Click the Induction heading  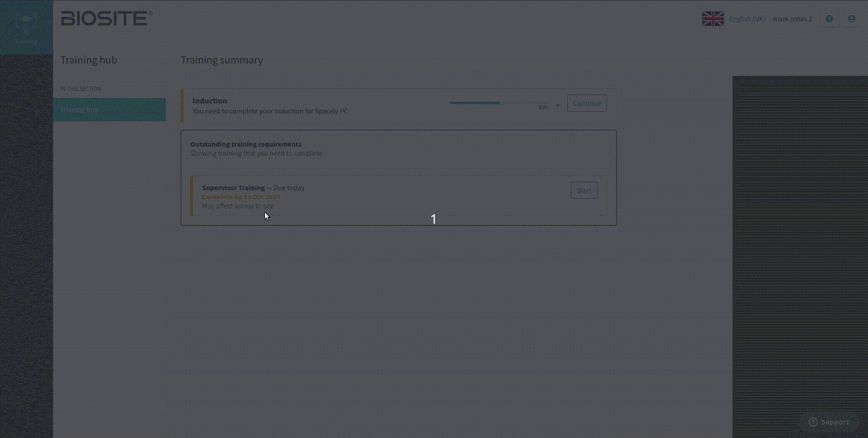pos(210,101)
